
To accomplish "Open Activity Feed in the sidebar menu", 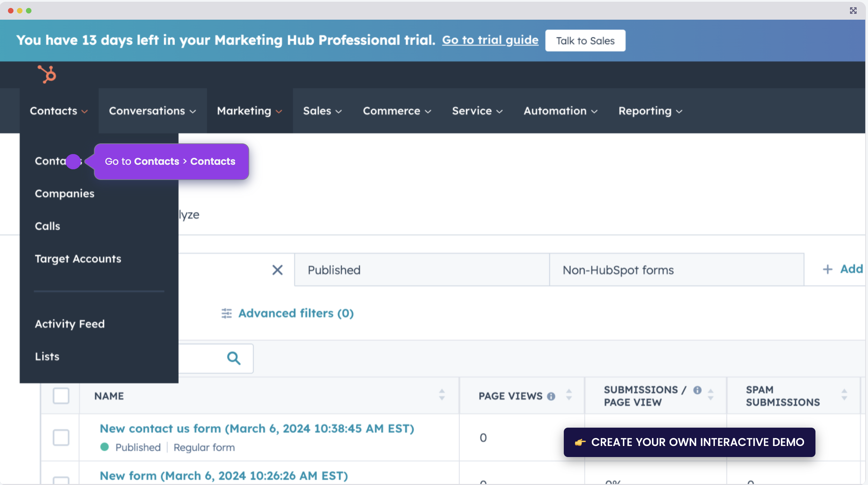I will [x=70, y=324].
